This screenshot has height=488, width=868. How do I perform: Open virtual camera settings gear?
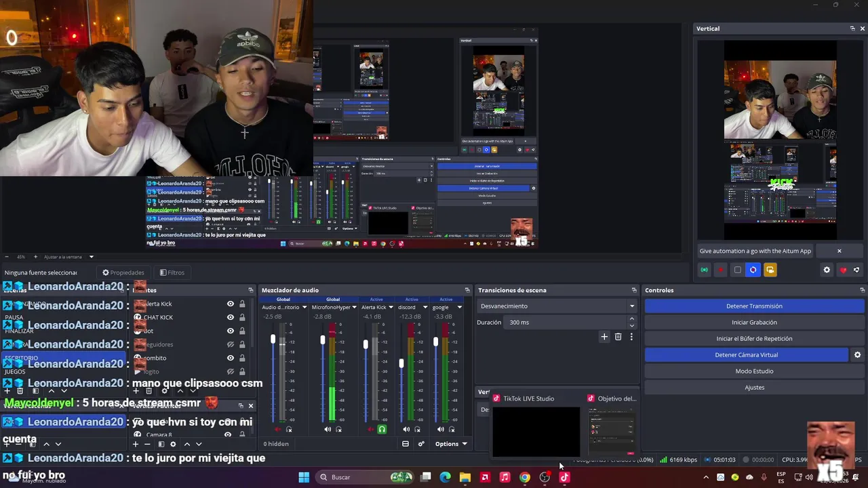857,354
